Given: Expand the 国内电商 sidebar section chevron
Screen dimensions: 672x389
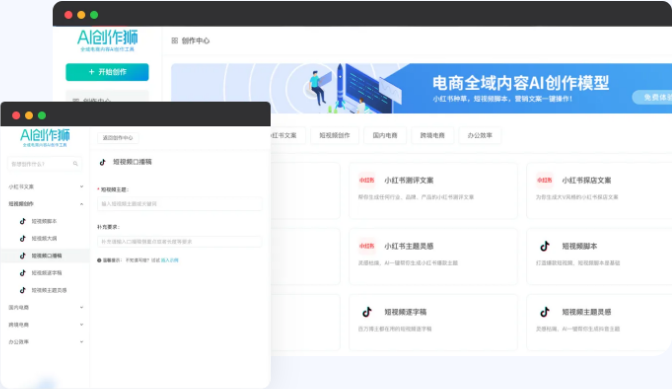Looking at the screenshot, I should coord(81,307).
